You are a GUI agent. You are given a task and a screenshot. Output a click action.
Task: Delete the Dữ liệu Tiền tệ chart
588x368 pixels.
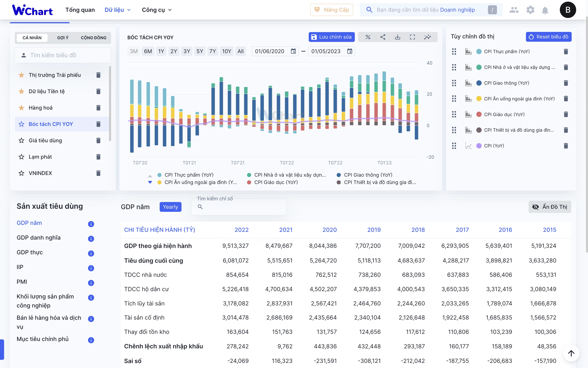[x=98, y=91]
